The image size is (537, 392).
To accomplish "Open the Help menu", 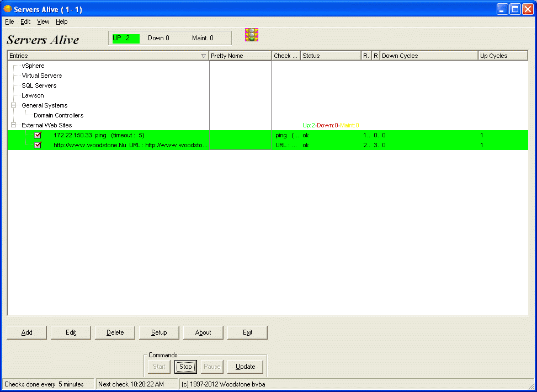I will click(62, 22).
